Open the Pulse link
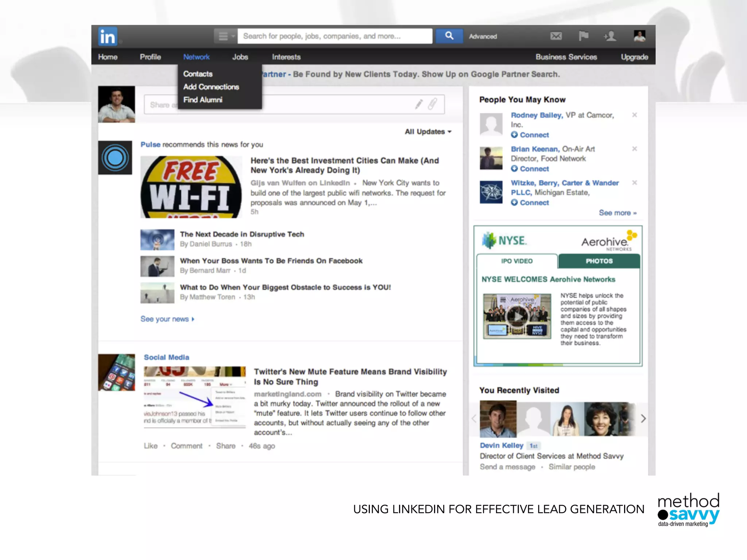The image size is (747, 560). coord(150,144)
